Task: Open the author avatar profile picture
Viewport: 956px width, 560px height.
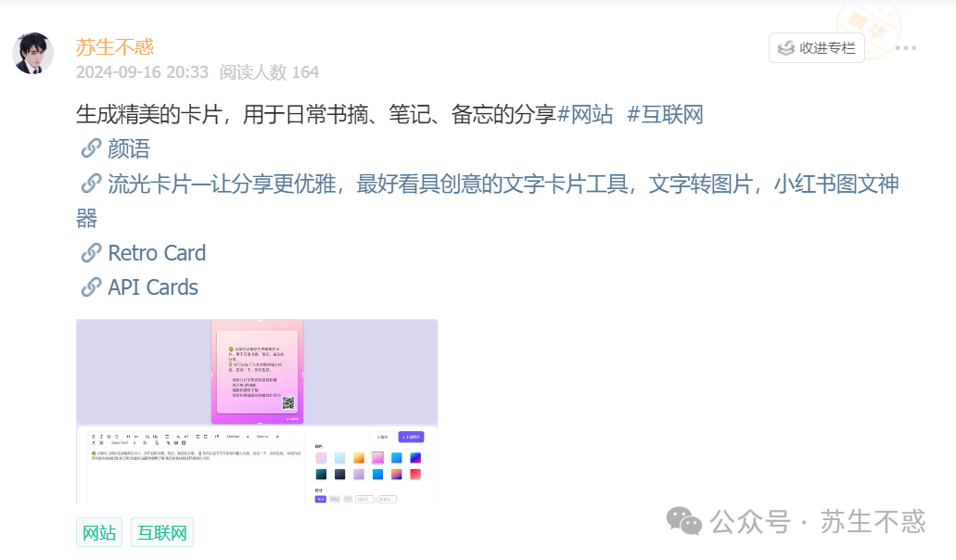Action: click(x=33, y=54)
